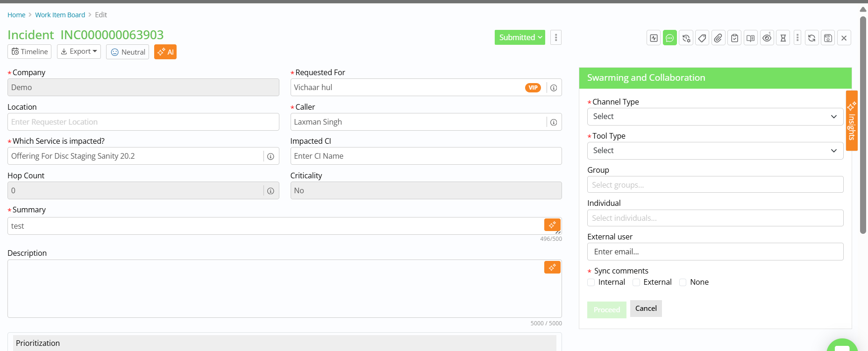868x351 pixels.
Task: Check the External sync comments checkbox
Action: (x=636, y=282)
